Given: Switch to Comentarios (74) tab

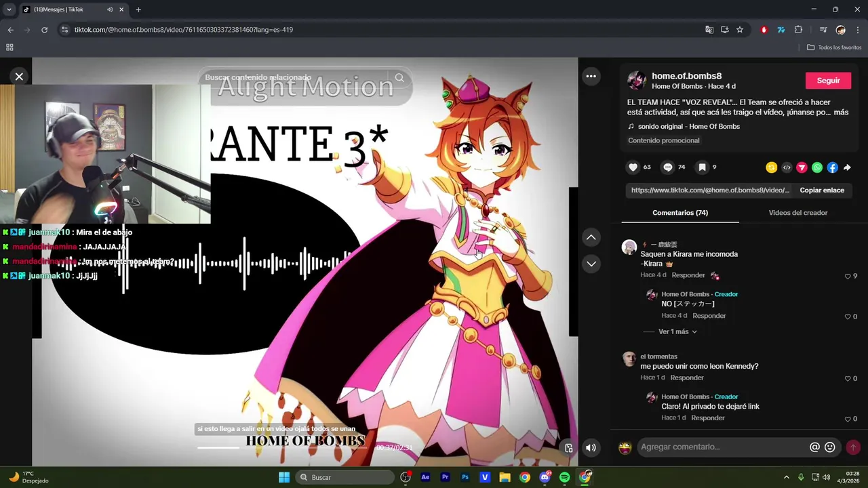Looking at the screenshot, I should [680, 213].
